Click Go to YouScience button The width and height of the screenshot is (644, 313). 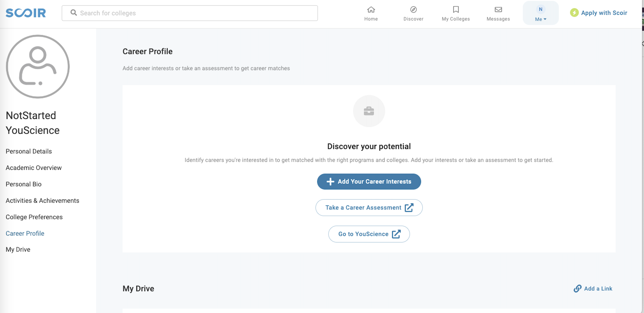pos(369,234)
